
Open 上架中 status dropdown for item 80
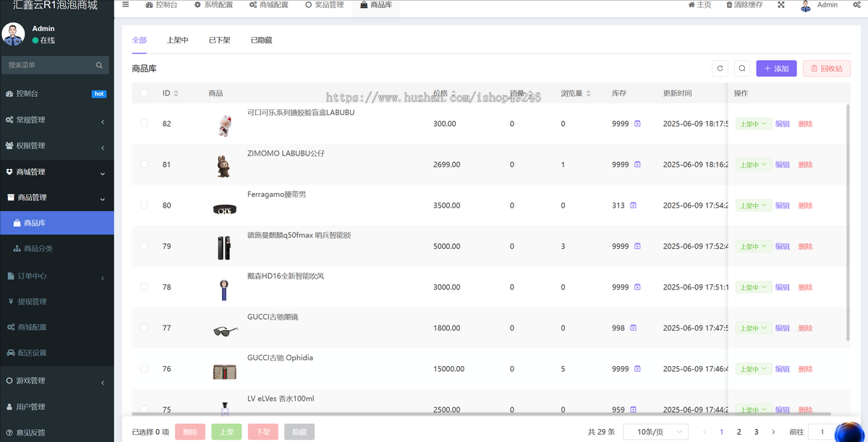pyautogui.click(x=754, y=205)
